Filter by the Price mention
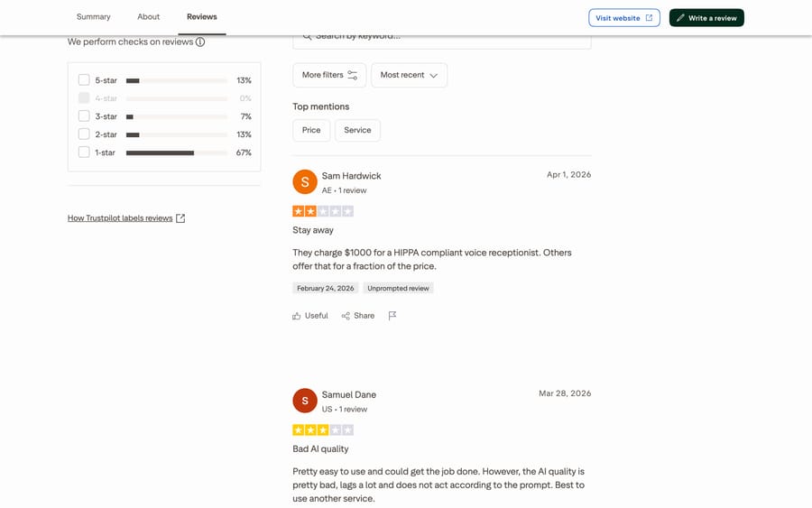The image size is (812, 508). [311, 130]
